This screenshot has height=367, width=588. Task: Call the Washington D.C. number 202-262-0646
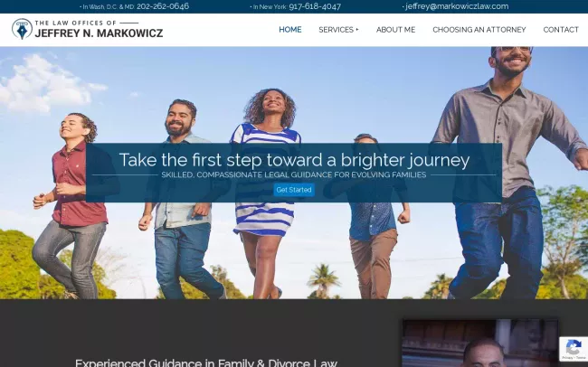tap(163, 6)
